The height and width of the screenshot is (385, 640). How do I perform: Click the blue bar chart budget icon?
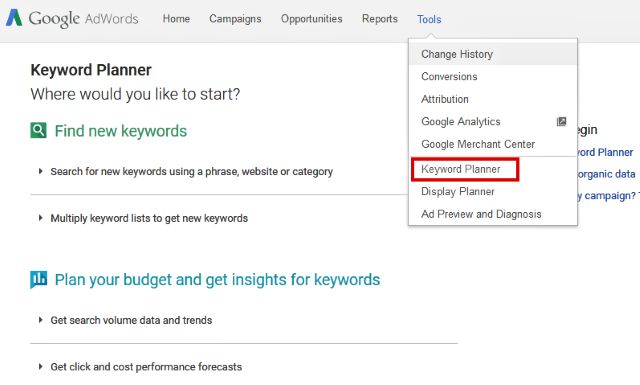tap(38, 280)
